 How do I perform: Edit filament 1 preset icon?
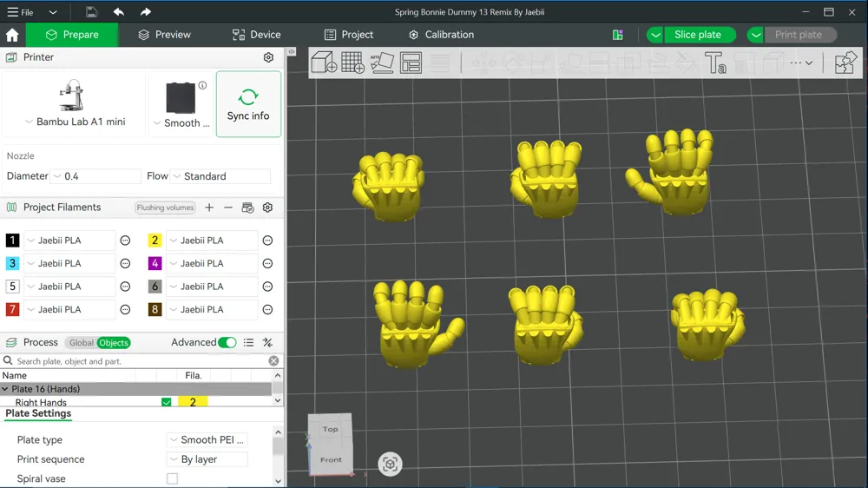click(125, 241)
